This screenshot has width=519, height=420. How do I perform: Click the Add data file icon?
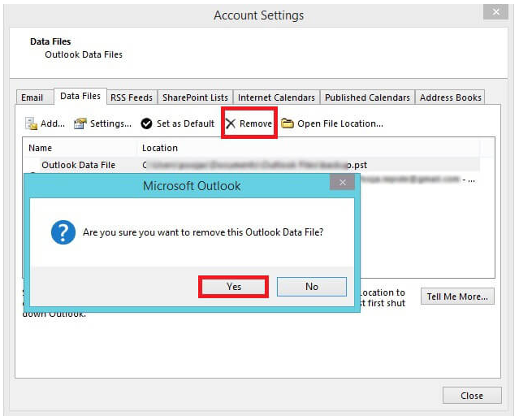click(32, 123)
